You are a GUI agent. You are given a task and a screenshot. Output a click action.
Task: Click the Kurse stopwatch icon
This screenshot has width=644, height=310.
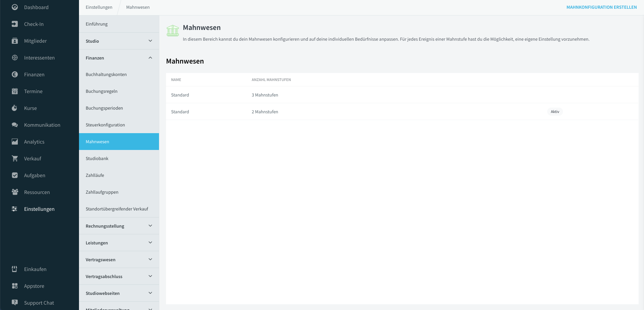click(15, 108)
